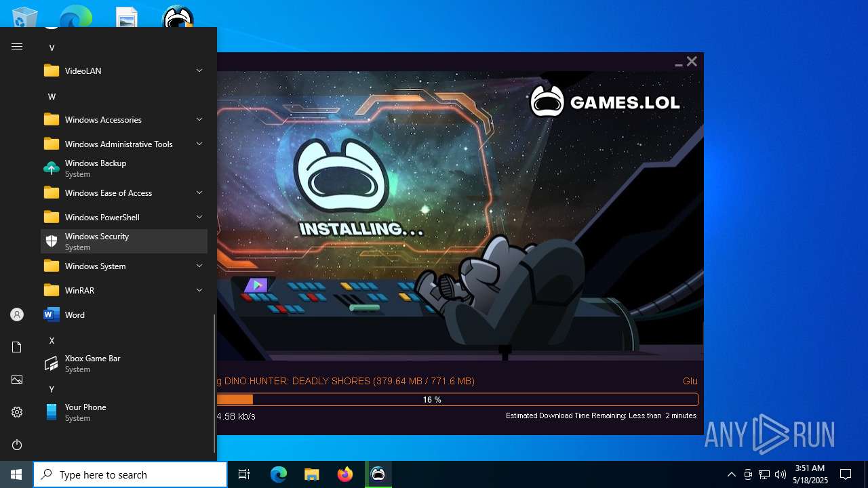Viewport: 868px width, 488px height.
Task: Open Task View on the taskbar
Action: pos(244,474)
